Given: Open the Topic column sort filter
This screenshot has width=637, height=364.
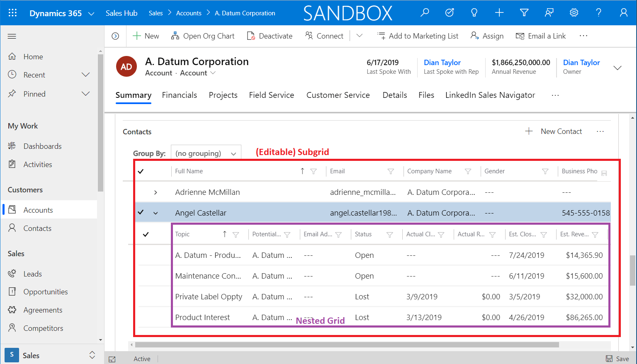Looking at the screenshot, I should pos(236,234).
